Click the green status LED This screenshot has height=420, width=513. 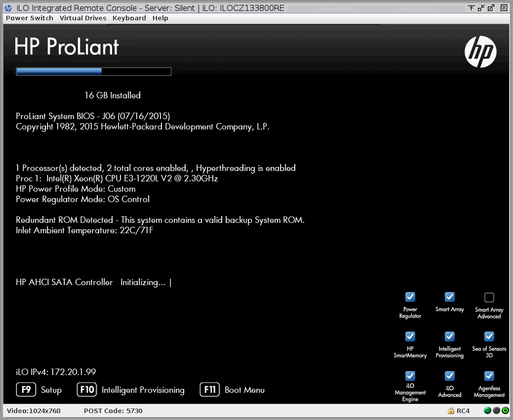click(487, 411)
